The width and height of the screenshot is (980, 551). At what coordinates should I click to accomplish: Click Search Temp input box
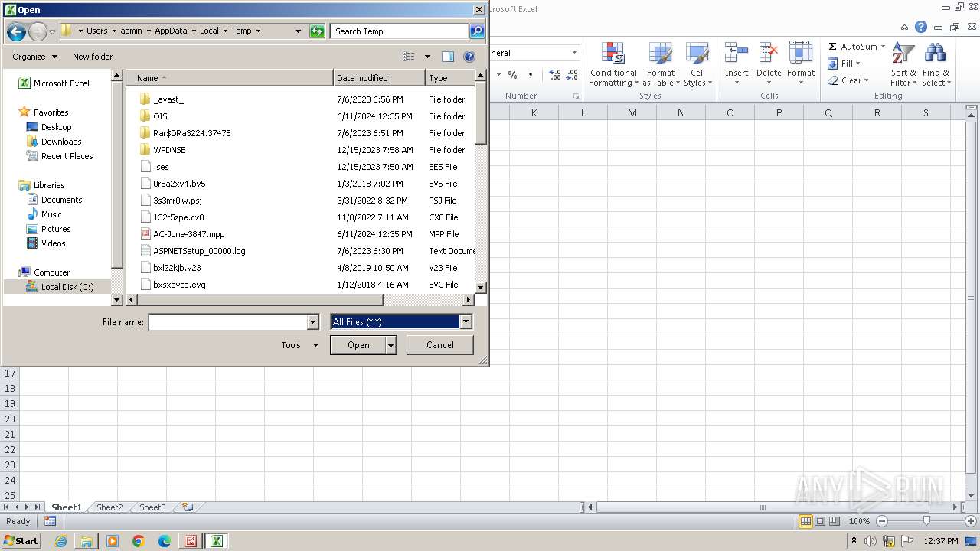[x=400, y=31]
